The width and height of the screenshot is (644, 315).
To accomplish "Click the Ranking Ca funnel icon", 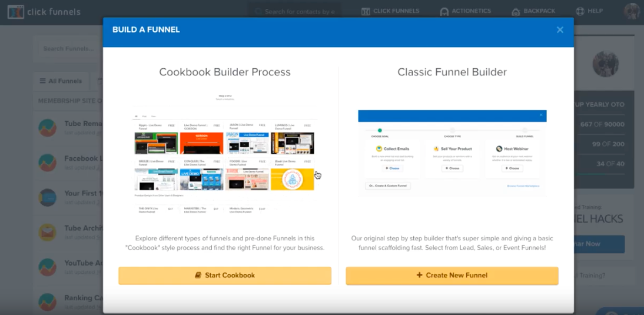I will pyautogui.click(x=47, y=302).
